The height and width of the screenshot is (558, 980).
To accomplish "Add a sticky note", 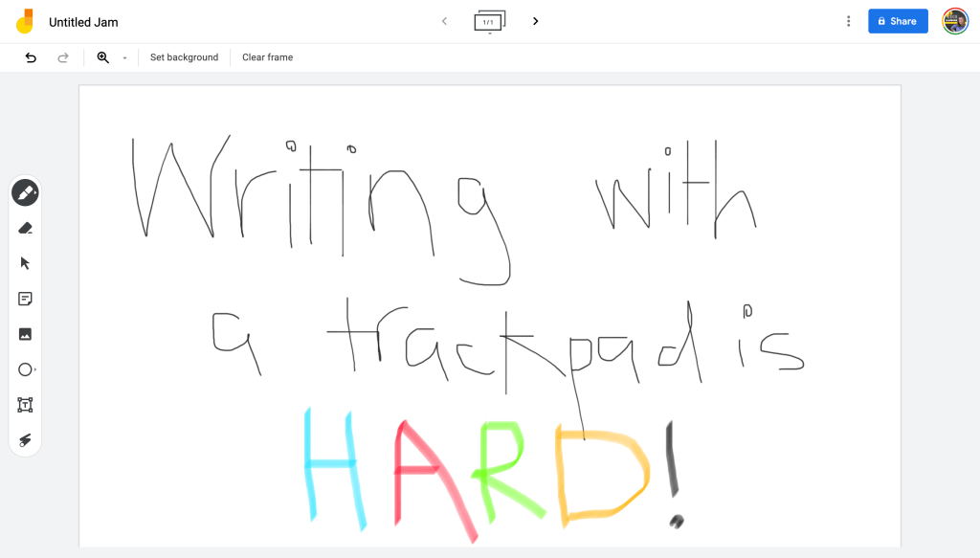I will pos(24,299).
